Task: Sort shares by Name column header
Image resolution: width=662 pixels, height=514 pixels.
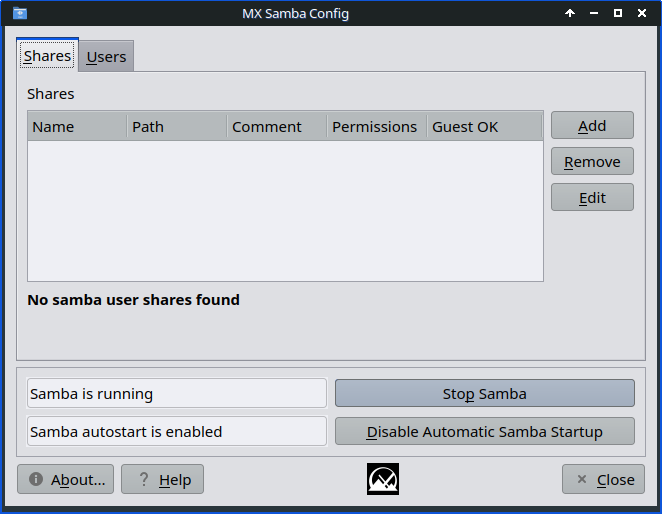Action: tap(77, 126)
